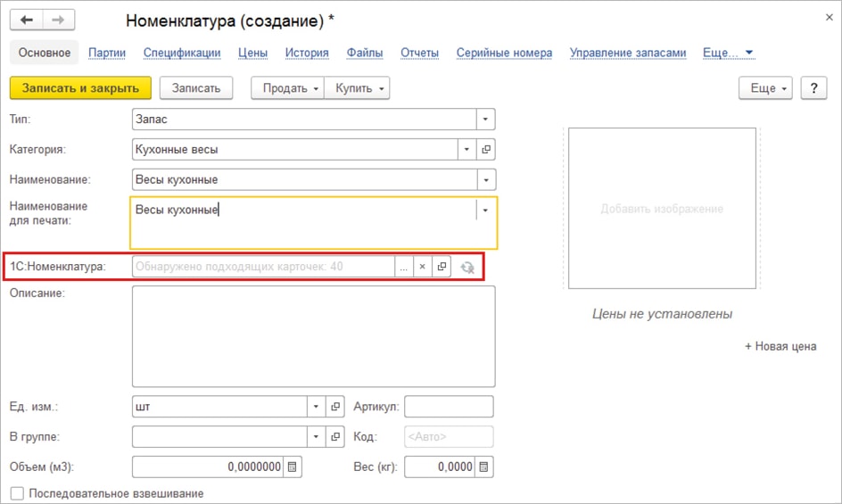Open the Купить dropdown menu
Image resolution: width=842 pixels, height=504 pixels.
point(357,88)
